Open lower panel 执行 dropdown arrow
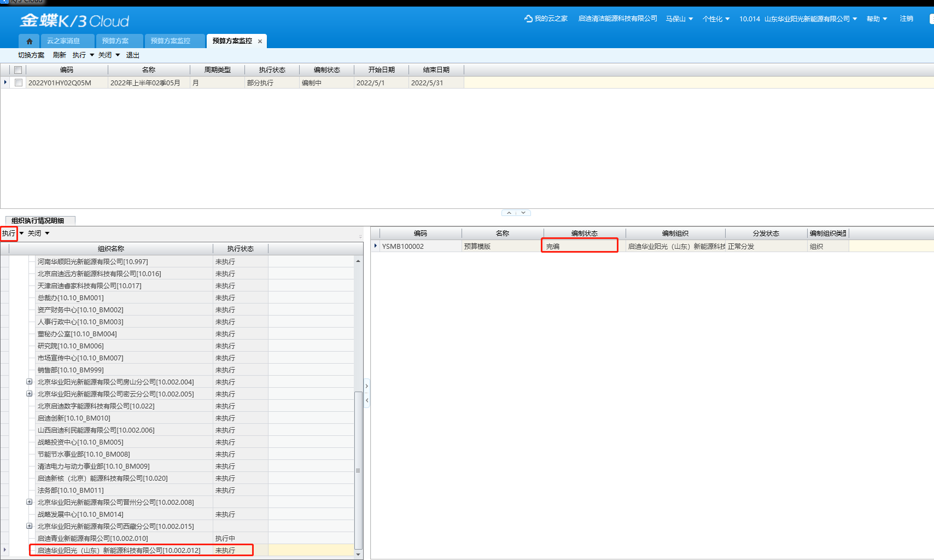934x560 pixels. coord(21,233)
